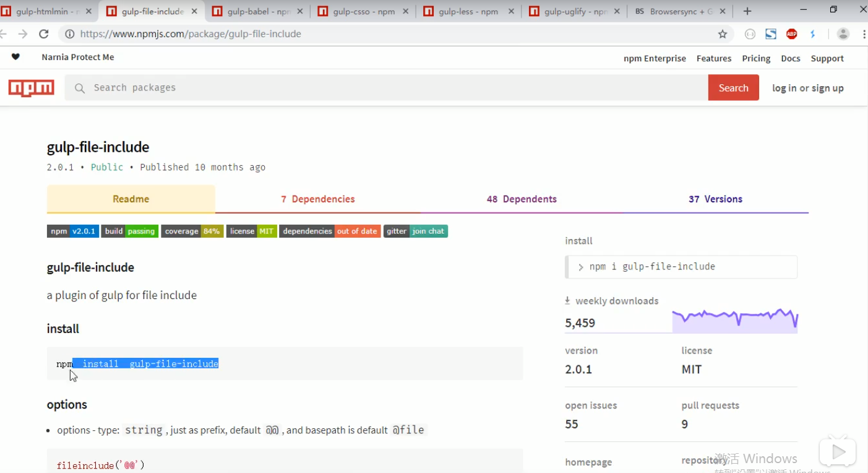The width and height of the screenshot is (868, 473).
Task: Click the browser address bar URL
Action: point(191,34)
